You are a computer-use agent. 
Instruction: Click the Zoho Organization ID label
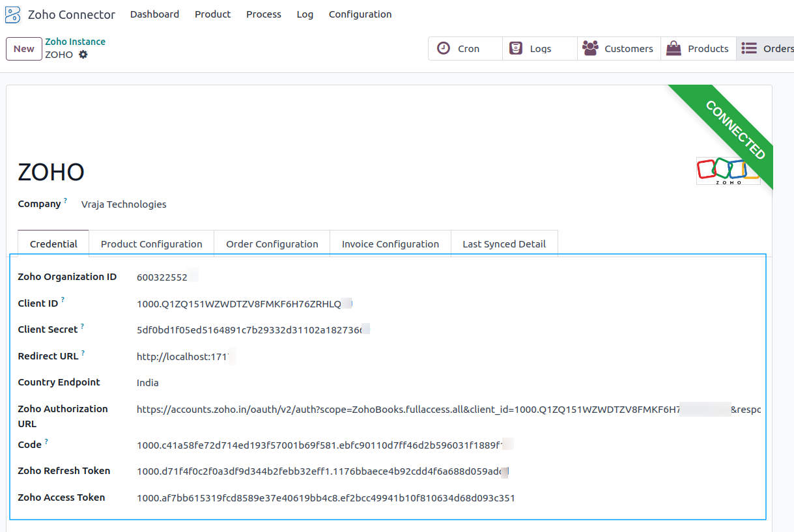67,277
